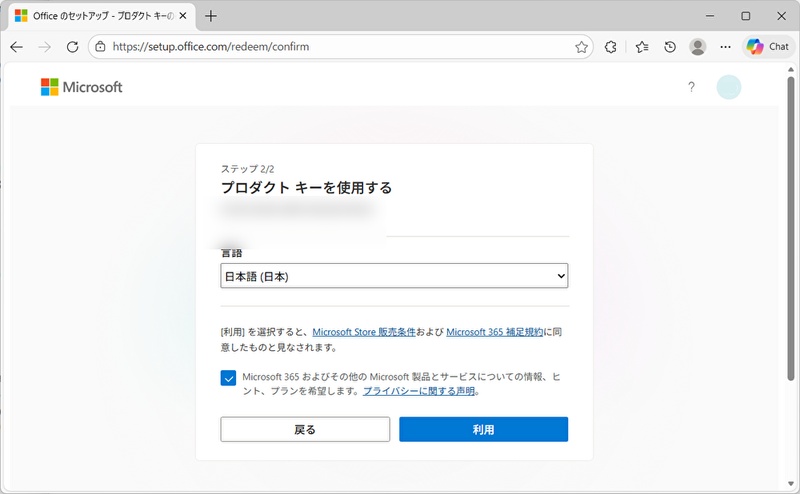Viewport: 800px width, 494px height.
Task: Open the browser Extensions icon
Action: [611, 47]
